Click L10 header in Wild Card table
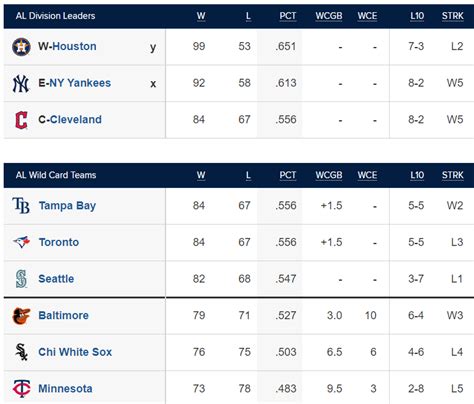 click(417, 175)
